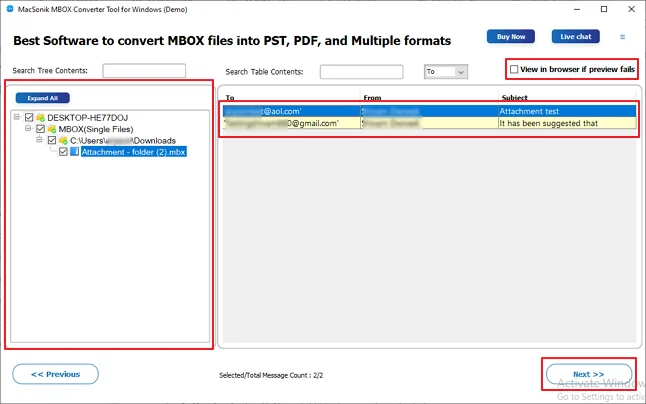Screen dimensions: 646x404
Task: Toggle the C:\Users Downloads folder checkbox
Action: (52, 141)
